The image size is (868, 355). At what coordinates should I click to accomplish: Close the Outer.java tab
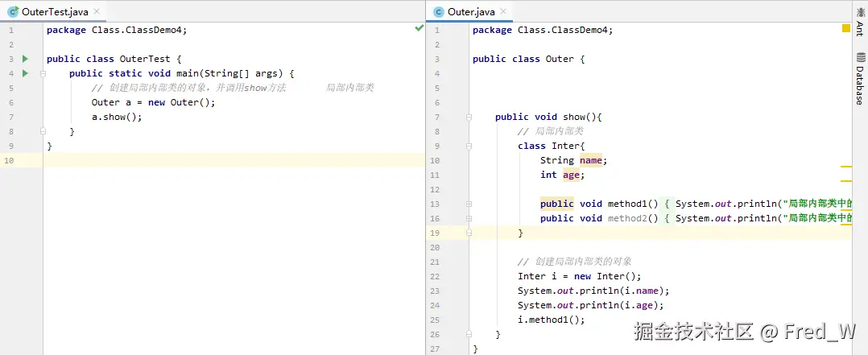[504, 11]
